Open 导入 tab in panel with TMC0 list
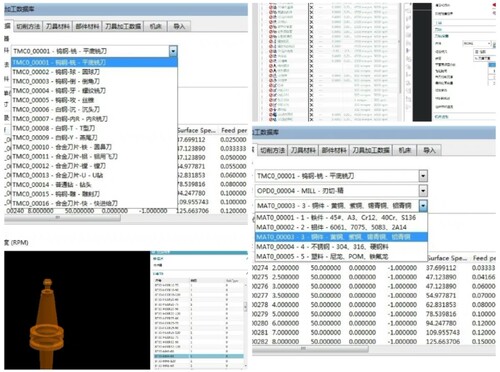This screenshot has width=500, height=372. click(x=179, y=26)
